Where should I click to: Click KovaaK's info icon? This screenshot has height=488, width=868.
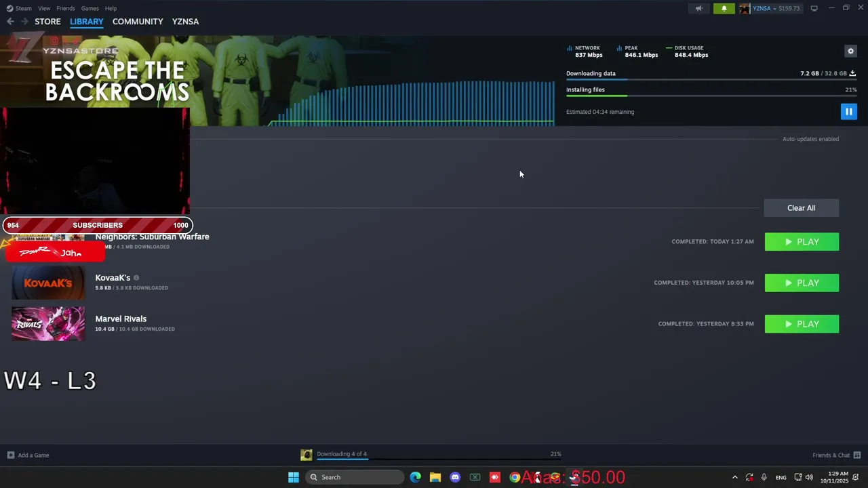(136, 278)
